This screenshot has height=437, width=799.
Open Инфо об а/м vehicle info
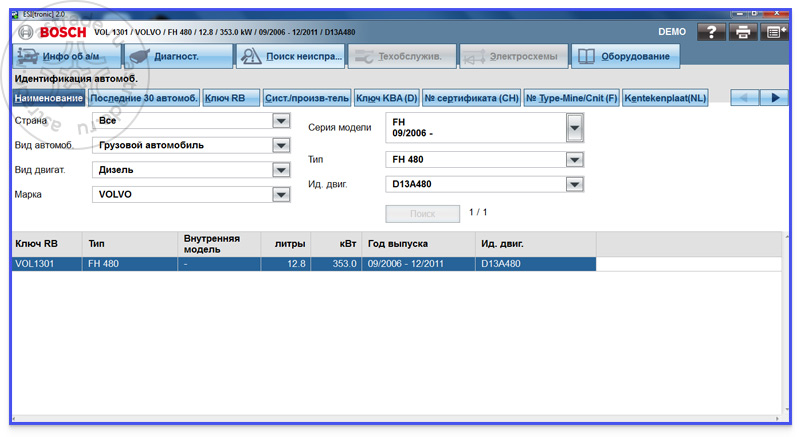coord(66,56)
